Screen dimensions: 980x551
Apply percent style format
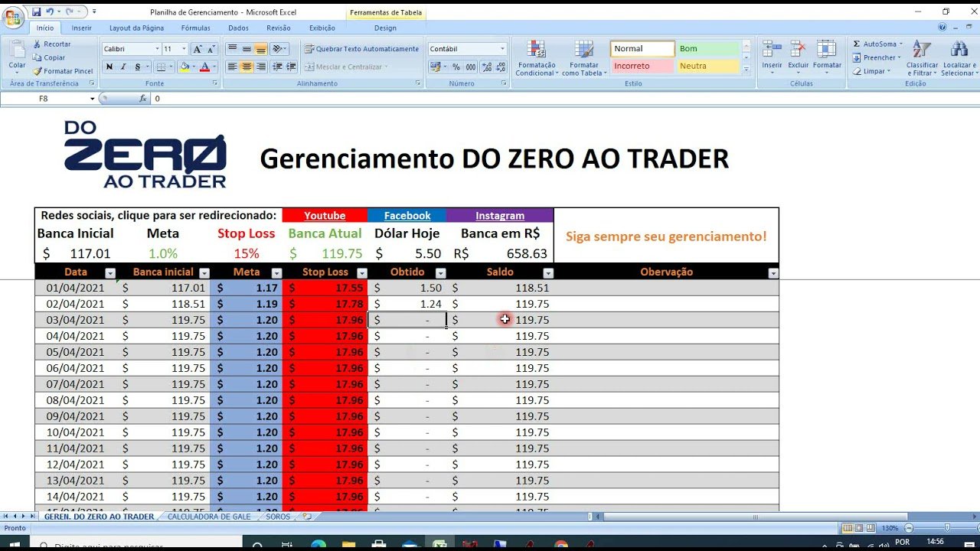(x=456, y=67)
